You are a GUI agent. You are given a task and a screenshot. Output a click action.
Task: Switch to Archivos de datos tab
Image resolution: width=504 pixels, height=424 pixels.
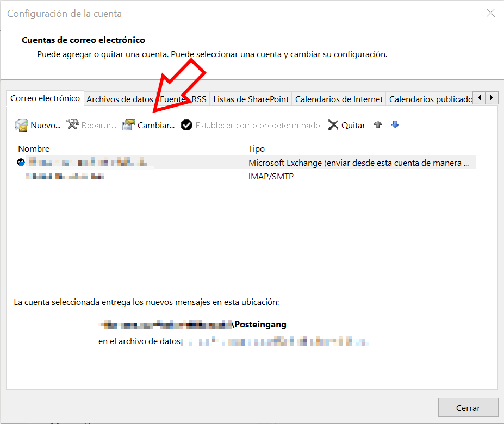click(x=120, y=99)
